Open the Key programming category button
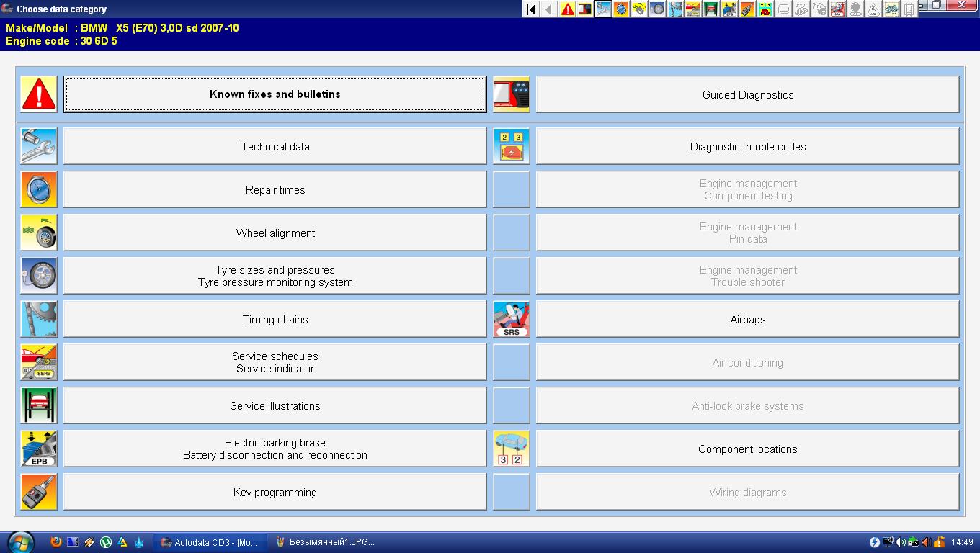980x553 pixels. [275, 492]
